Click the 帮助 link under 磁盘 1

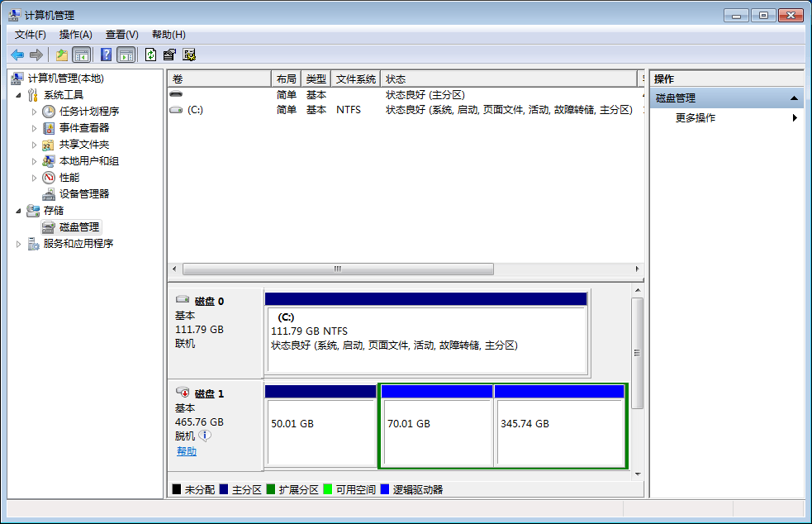point(187,451)
